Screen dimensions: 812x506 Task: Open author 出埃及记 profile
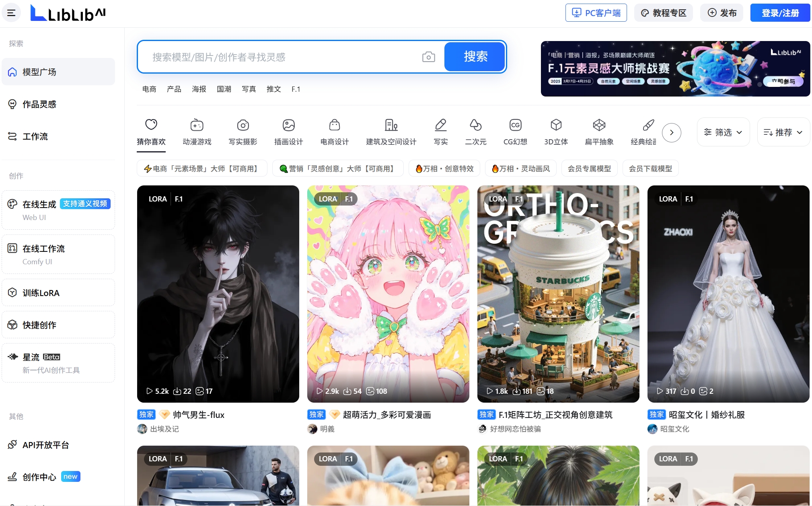tap(158, 429)
